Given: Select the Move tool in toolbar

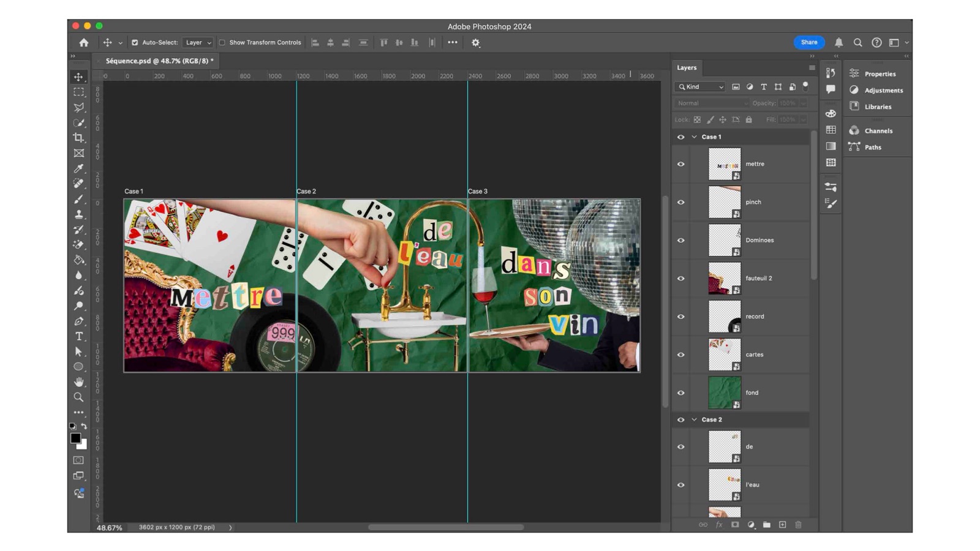Looking at the screenshot, I should [78, 77].
